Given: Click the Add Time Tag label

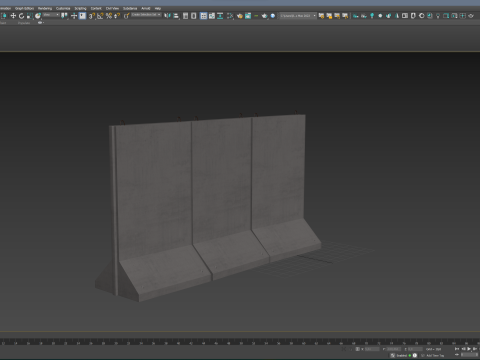Looking at the screenshot, I should [x=435, y=356].
